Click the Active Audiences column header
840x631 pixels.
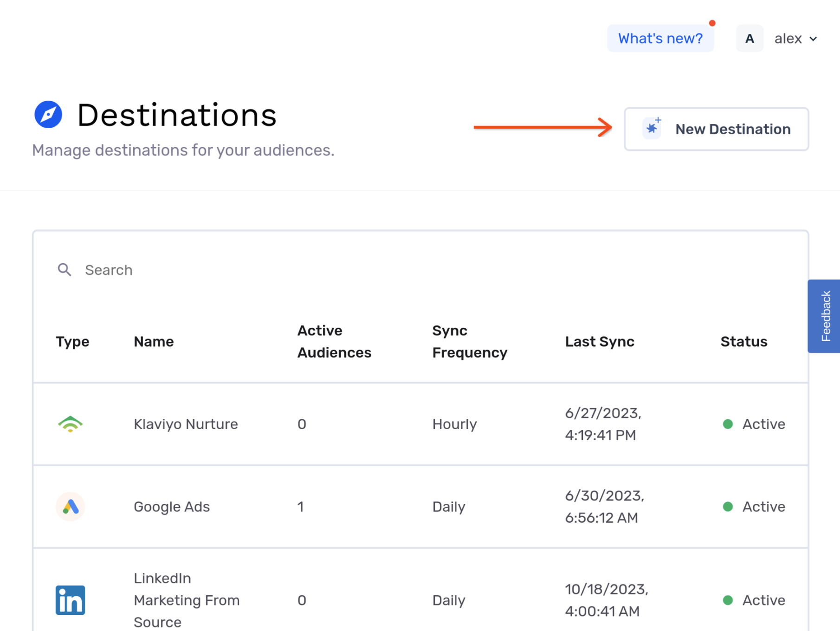tap(334, 342)
